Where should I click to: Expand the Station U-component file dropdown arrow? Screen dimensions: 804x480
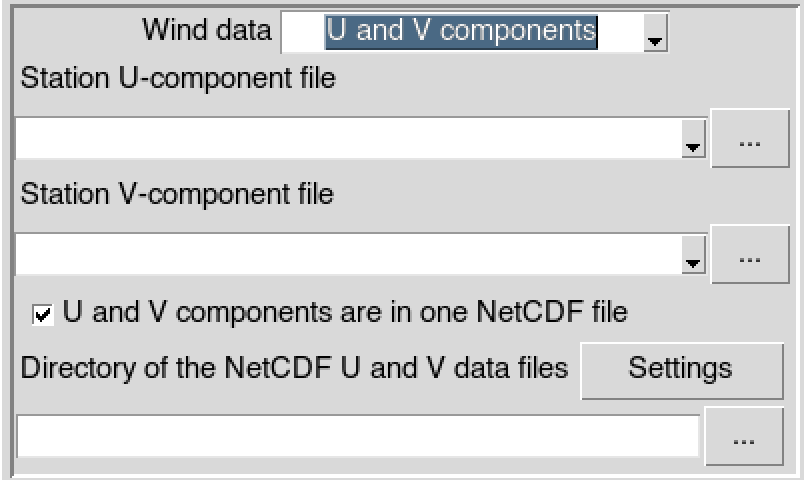[x=693, y=139]
